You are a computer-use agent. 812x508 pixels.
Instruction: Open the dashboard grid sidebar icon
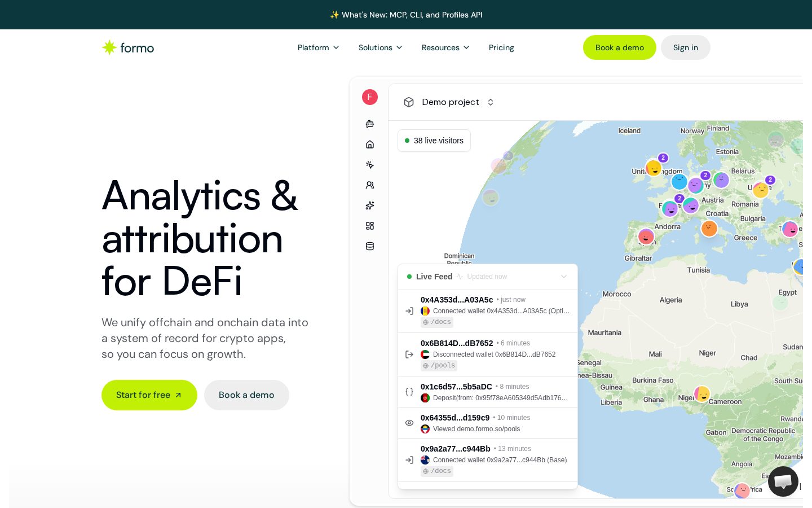tap(370, 226)
